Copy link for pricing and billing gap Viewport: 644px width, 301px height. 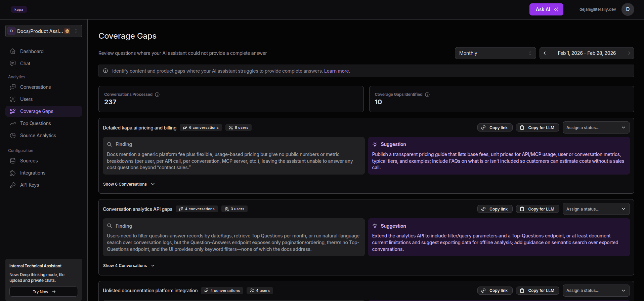(x=495, y=127)
